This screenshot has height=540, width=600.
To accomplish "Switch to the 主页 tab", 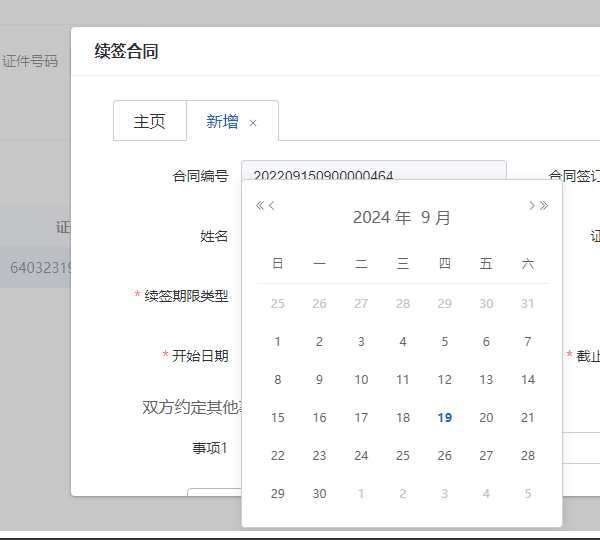I will [x=149, y=122].
